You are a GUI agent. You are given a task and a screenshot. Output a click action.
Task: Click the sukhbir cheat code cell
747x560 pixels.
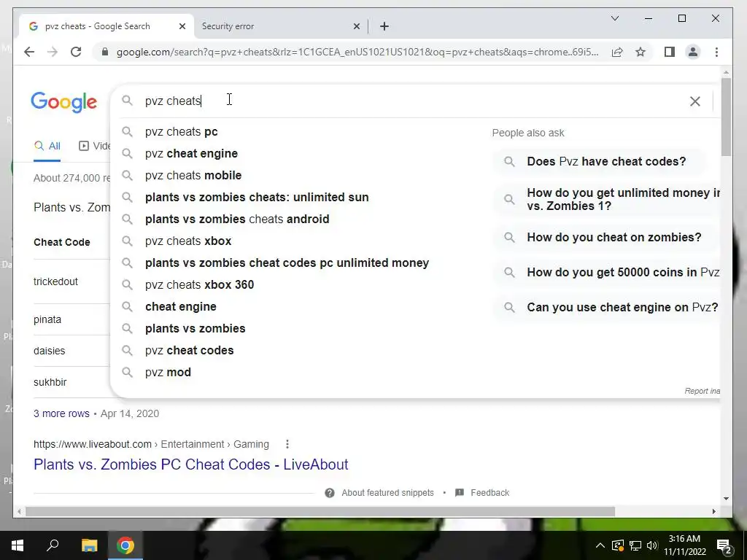tap(50, 382)
